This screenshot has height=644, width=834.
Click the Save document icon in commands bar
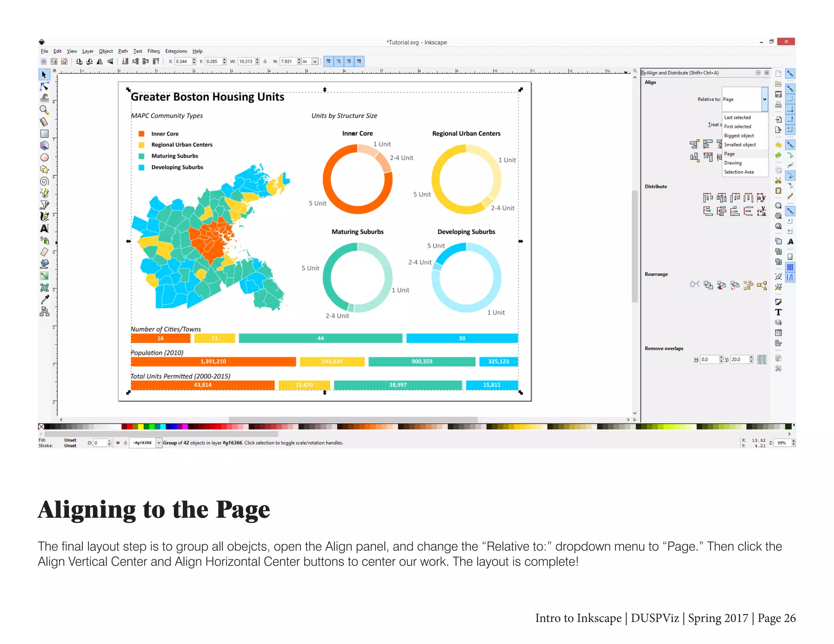778,94
